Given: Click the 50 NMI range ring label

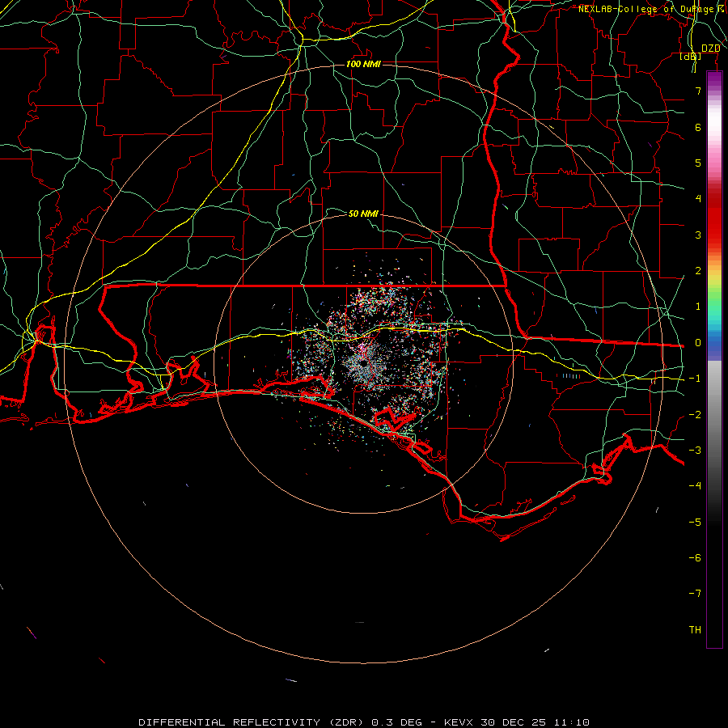Looking at the screenshot, I should tap(363, 214).
